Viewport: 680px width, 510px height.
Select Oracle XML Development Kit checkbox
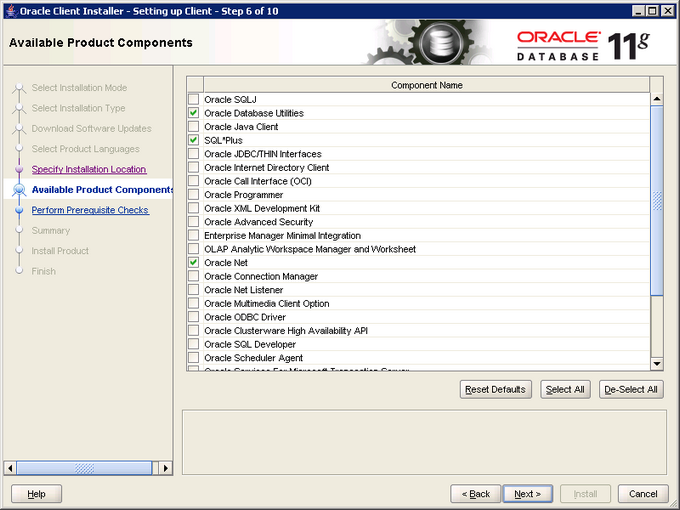click(193, 208)
